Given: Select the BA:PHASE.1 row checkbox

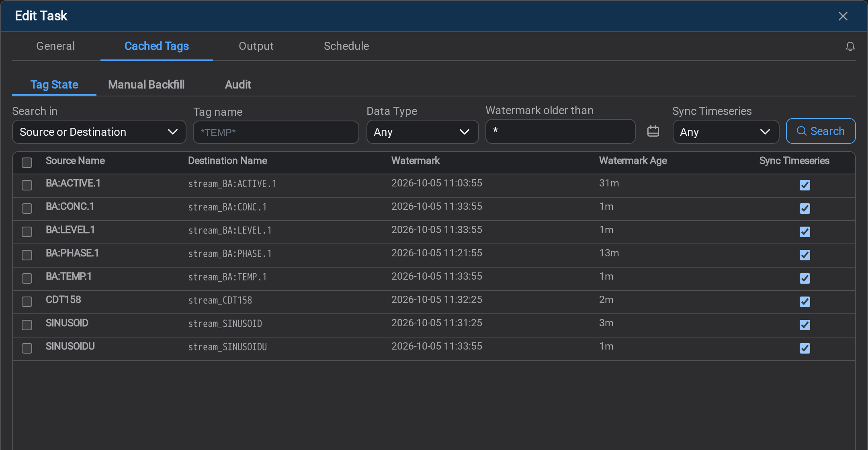Looking at the screenshot, I should tap(27, 255).
